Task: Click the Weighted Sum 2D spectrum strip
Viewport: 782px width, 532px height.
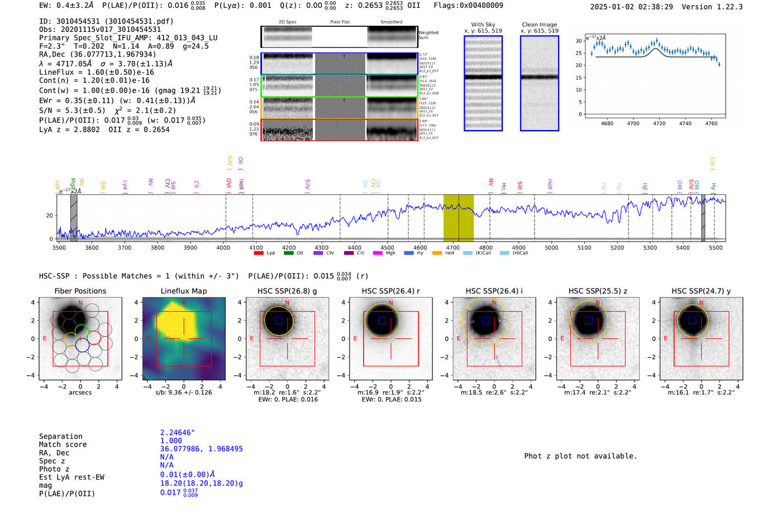Action: pyautogui.click(x=340, y=37)
